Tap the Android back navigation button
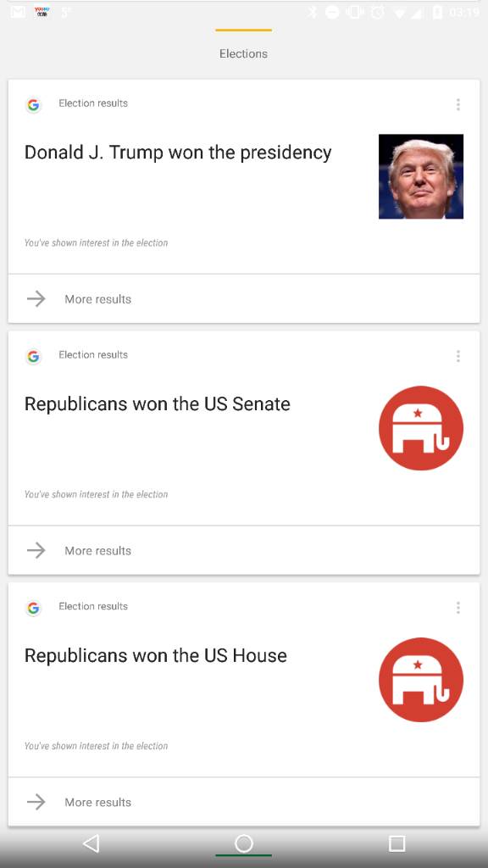 point(91,843)
